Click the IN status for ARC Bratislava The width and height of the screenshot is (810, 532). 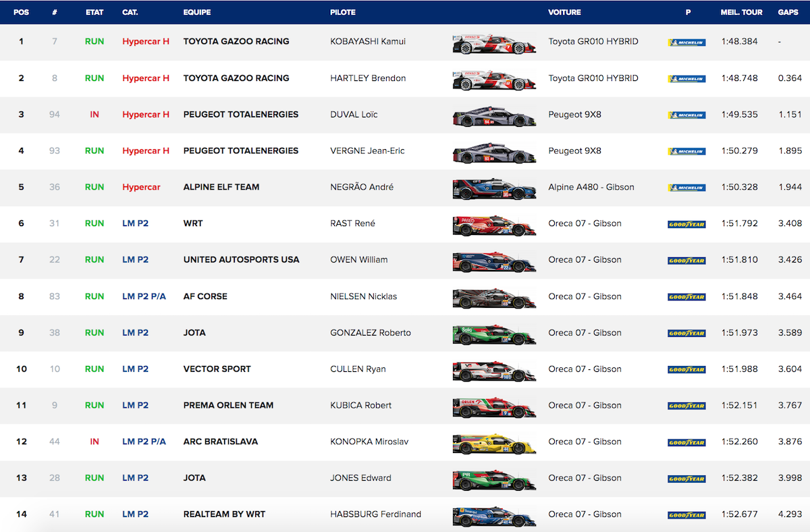point(94,442)
